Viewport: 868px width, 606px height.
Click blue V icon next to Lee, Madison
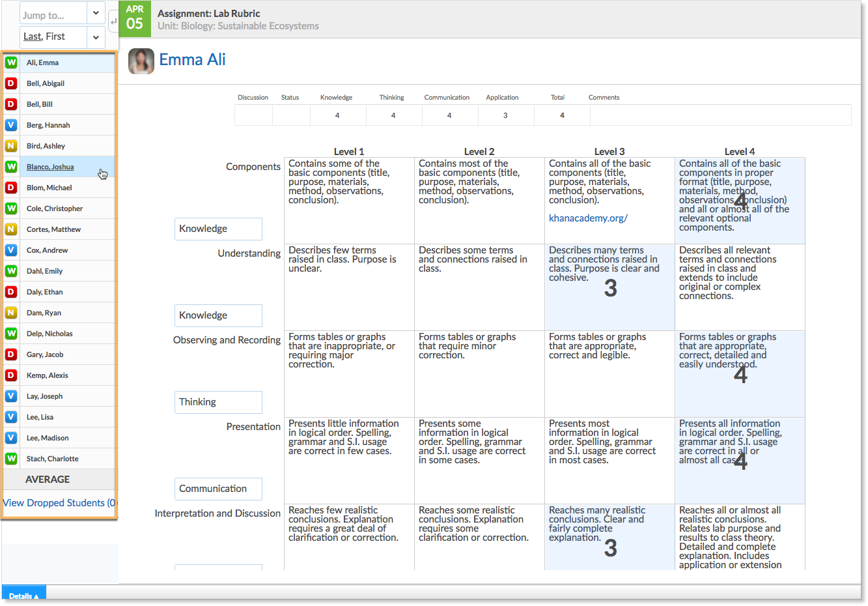tap(11, 438)
